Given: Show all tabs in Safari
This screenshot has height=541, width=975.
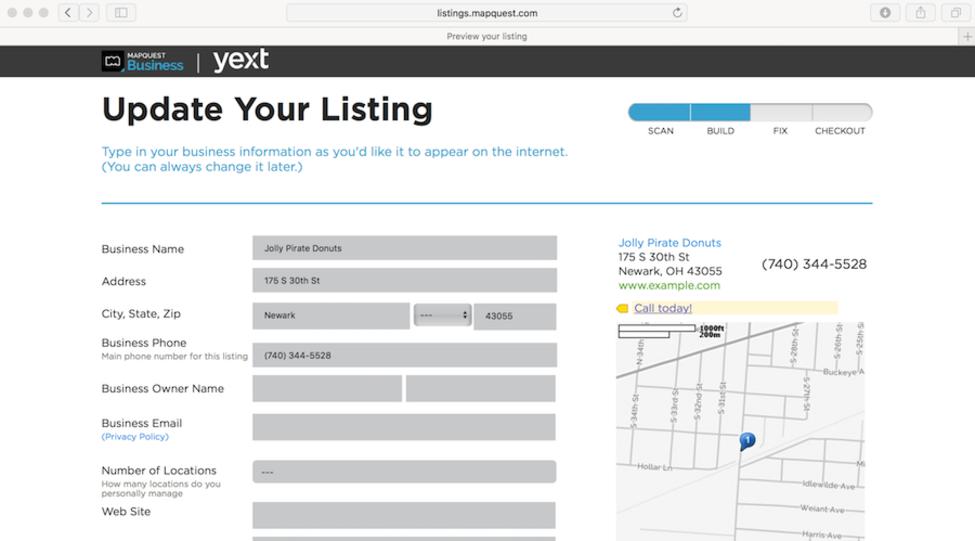Looking at the screenshot, I should (x=956, y=12).
